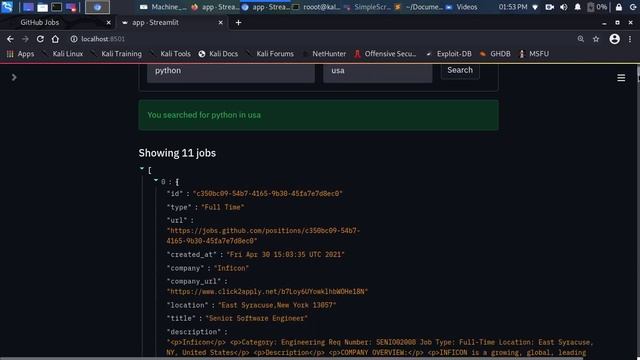The width and height of the screenshot is (640, 360).
Task: Open Exploit-DB bookmark
Action: [x=449, y=54]
